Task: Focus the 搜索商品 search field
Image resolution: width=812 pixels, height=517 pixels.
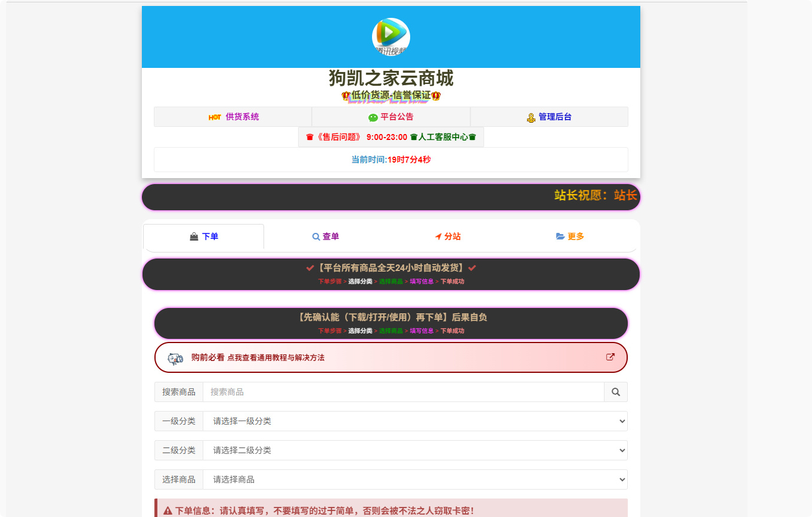Action: coord(404,392)
